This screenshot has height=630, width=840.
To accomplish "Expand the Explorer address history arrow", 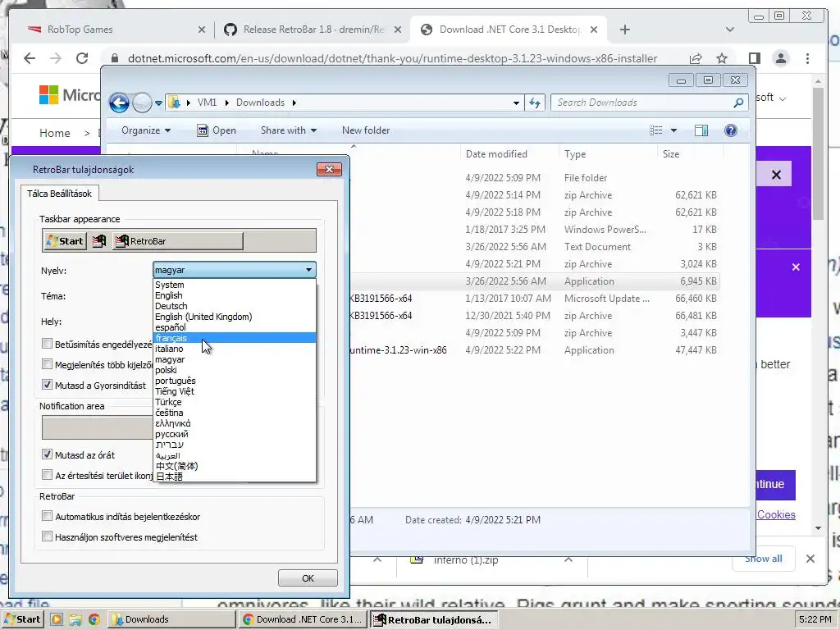I will click(x=516, y=103).
